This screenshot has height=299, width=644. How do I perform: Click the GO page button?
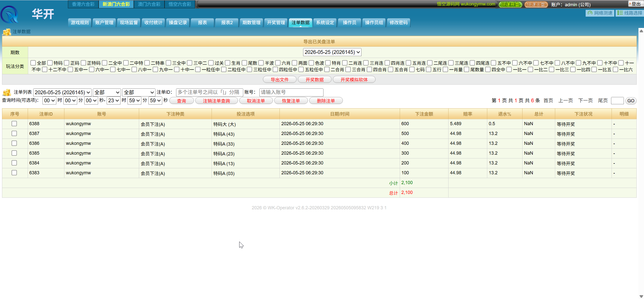coord(631,101)
